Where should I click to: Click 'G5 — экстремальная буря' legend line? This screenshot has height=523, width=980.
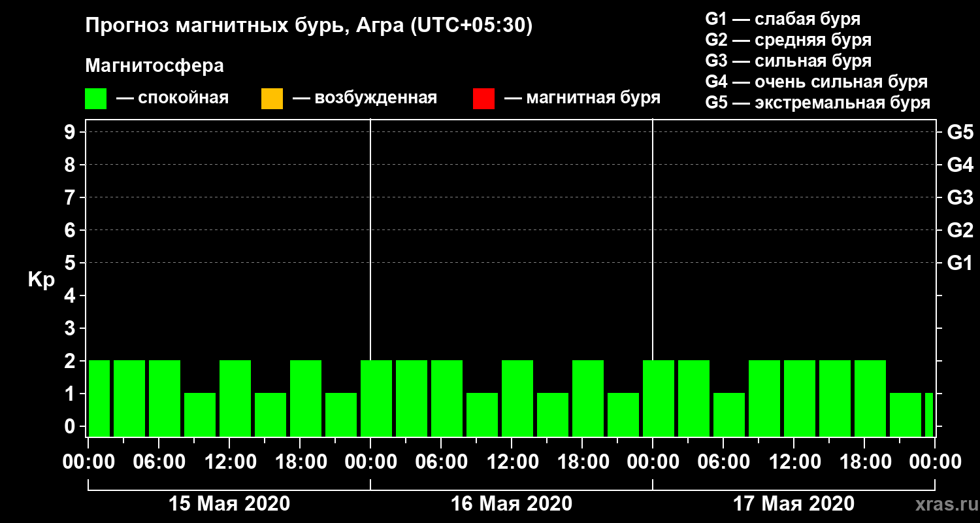point(818,103)
